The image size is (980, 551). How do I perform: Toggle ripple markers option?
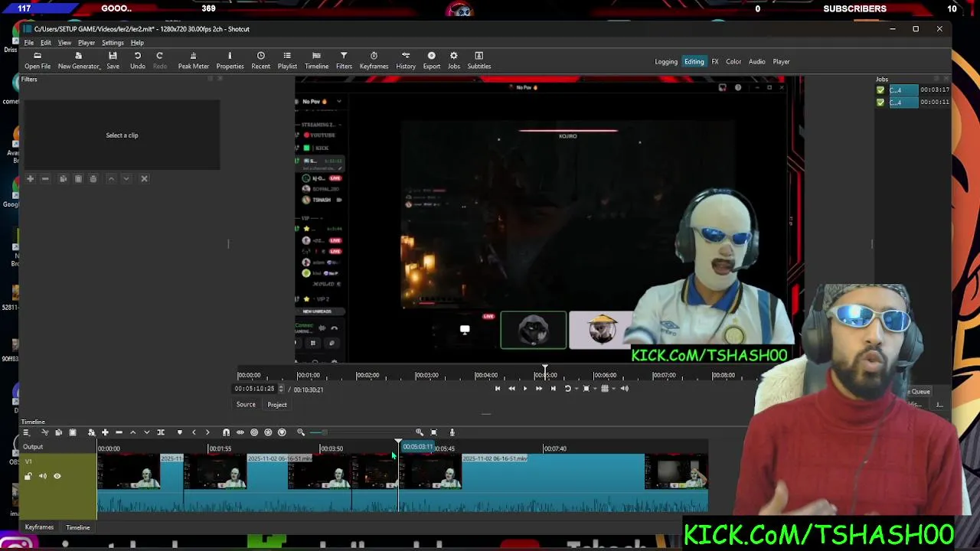pyautogui.click(x=282, y=432)
